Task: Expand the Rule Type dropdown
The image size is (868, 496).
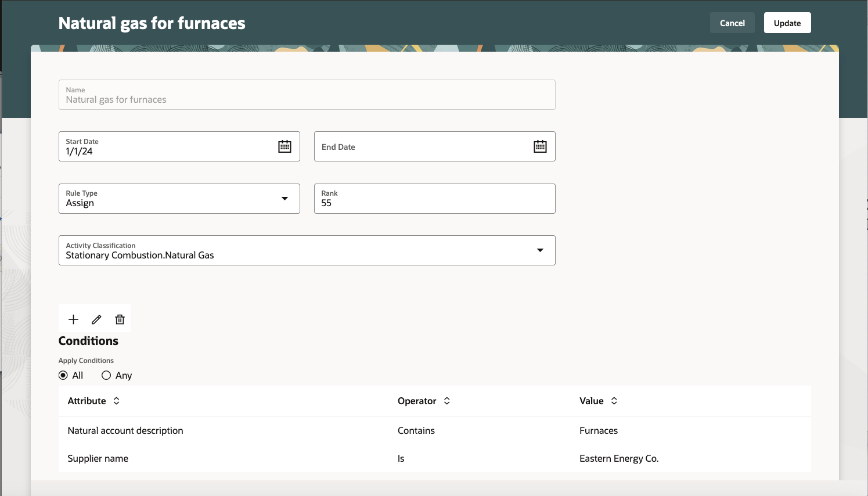Action: [284, 199]
